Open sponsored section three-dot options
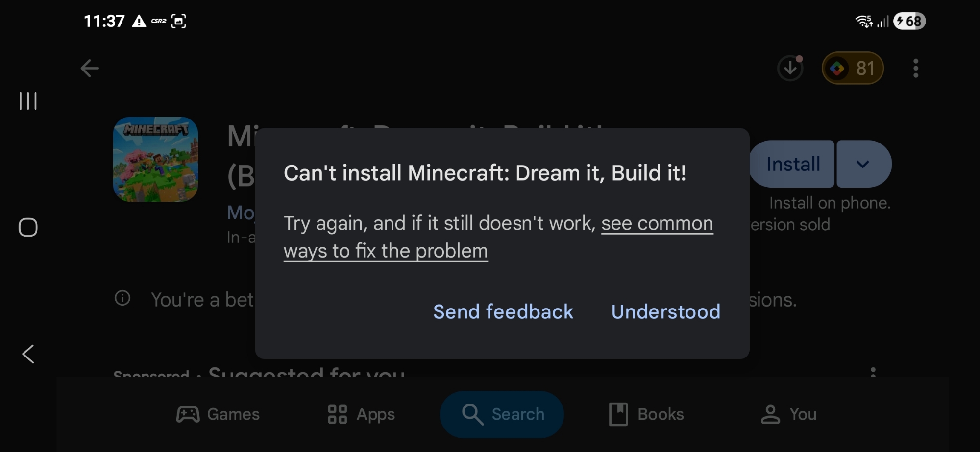Image resolution: width=980 pixels, height=452 pixels. [x=873, y=372]
